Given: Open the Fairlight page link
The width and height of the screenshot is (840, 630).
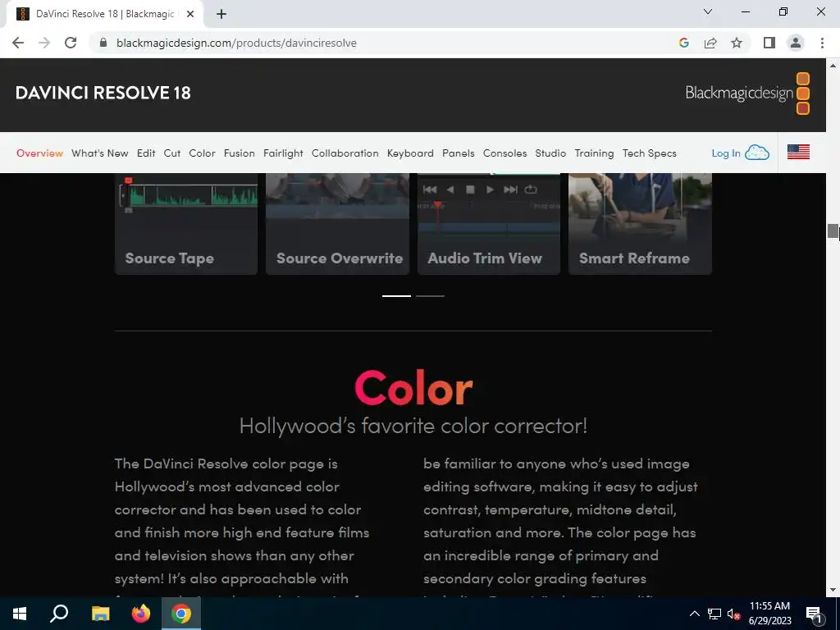Looking at the screenshot, I should tap(283, 153).
